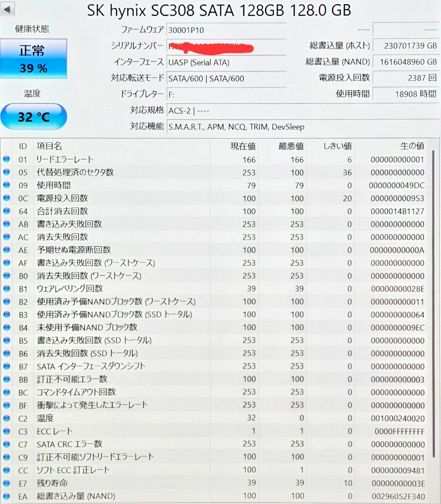The image size is (441, 504).
Task: Click status dot of row B3
Action: pos(6,314)
